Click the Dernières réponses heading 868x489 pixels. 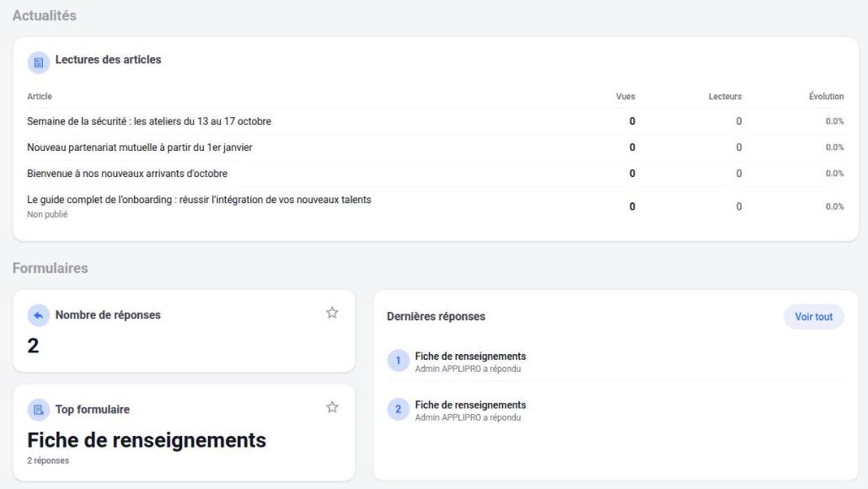[437, 316]
